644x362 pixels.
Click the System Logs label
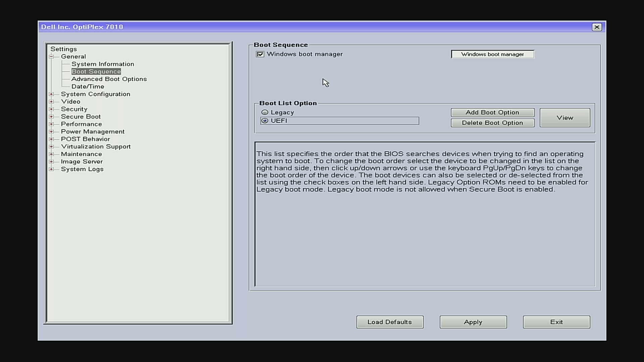[x=82, y=169]
